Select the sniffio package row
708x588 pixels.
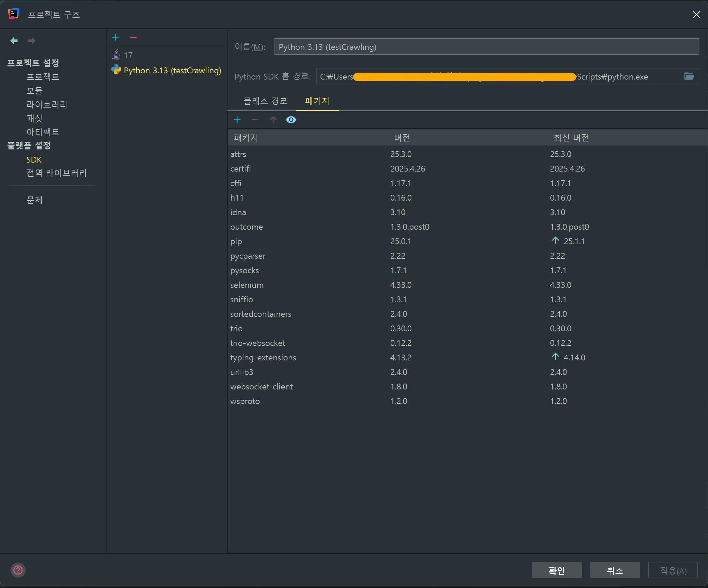468,300
